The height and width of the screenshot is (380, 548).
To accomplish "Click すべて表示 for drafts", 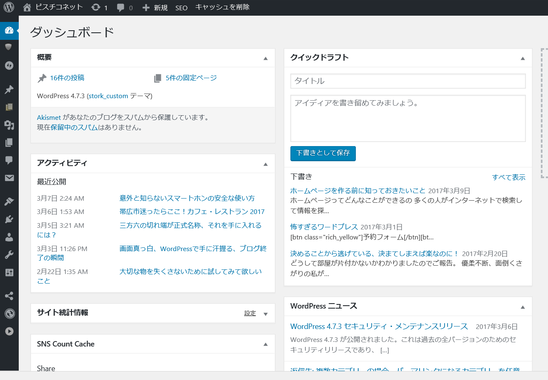I will (x=509, y=177).
